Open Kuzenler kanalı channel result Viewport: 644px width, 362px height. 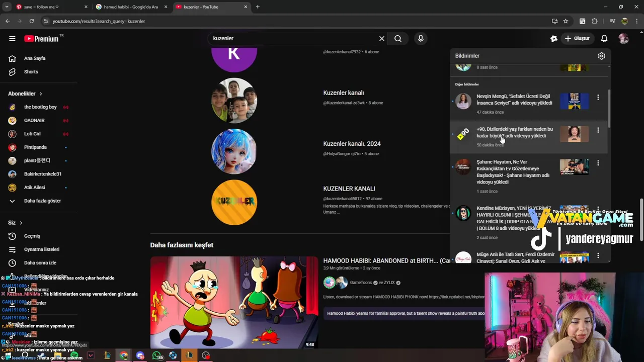pos(344,93)
